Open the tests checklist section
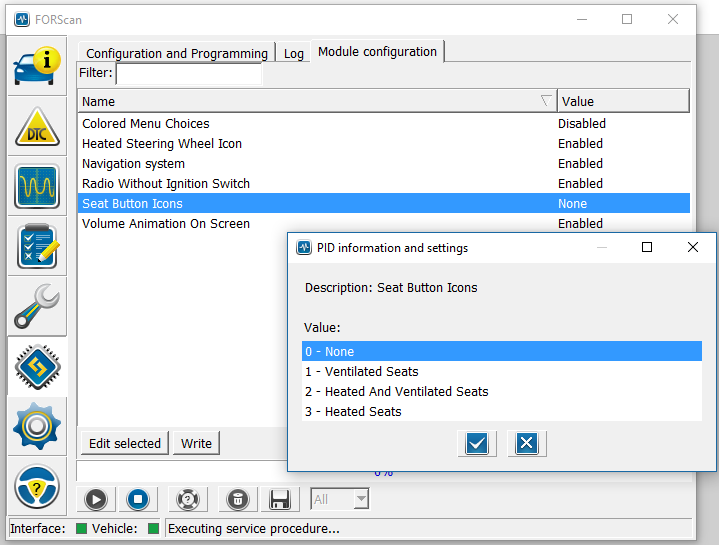 point(37,246)
